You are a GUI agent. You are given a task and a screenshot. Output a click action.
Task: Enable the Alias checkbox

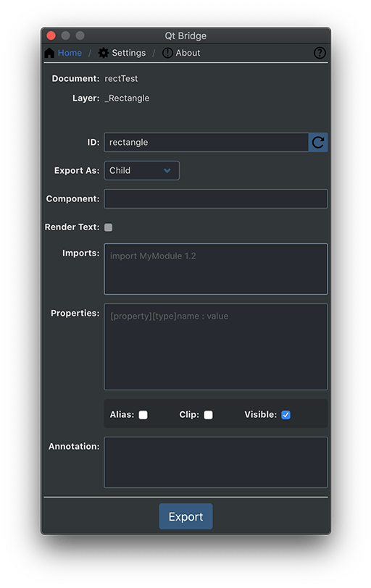click(143, 415)
